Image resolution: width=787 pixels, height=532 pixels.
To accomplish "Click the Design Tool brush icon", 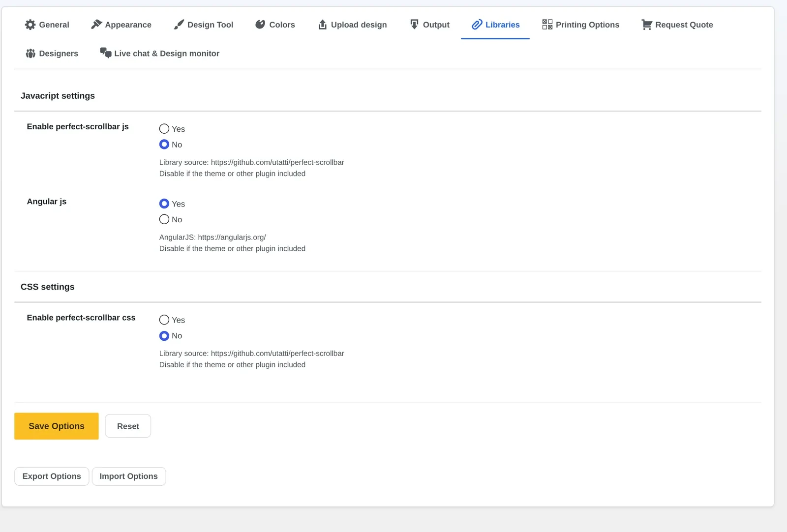I will 179,25.
